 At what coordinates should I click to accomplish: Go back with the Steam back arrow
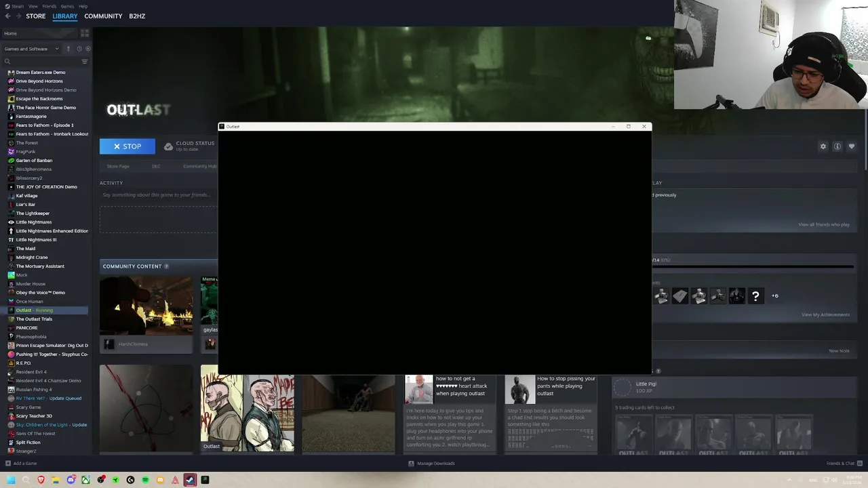(7, 16)
